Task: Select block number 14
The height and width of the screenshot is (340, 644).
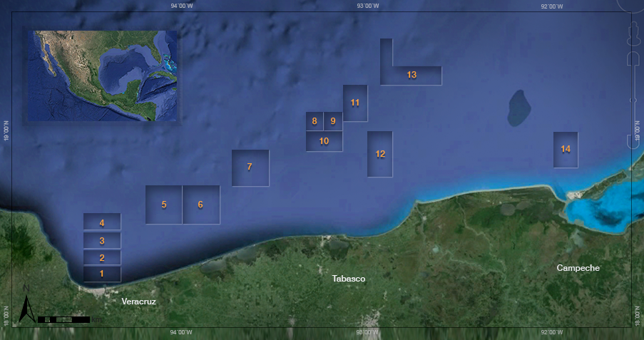Action: tap(566, 149)
